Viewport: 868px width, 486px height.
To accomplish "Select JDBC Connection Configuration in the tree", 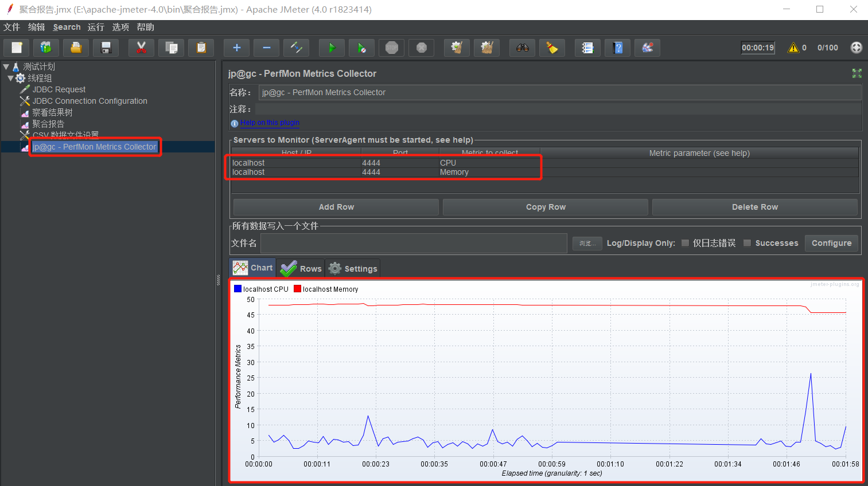I will [x=89, y=101].
